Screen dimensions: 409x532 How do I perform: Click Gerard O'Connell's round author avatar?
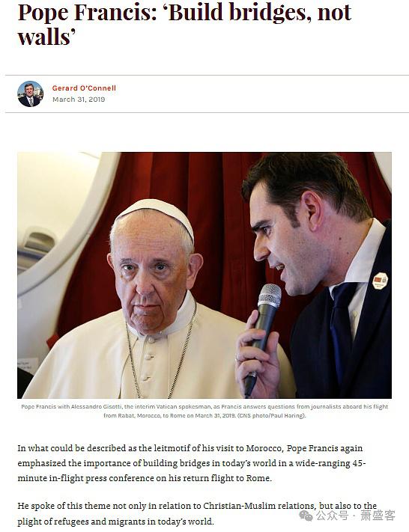(30, 94)
